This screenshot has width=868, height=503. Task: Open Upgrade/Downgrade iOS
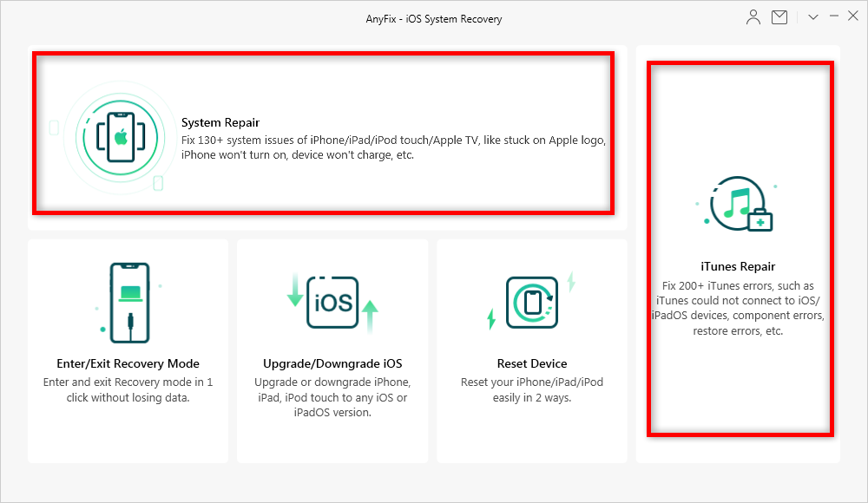click(x=332, y=363)
